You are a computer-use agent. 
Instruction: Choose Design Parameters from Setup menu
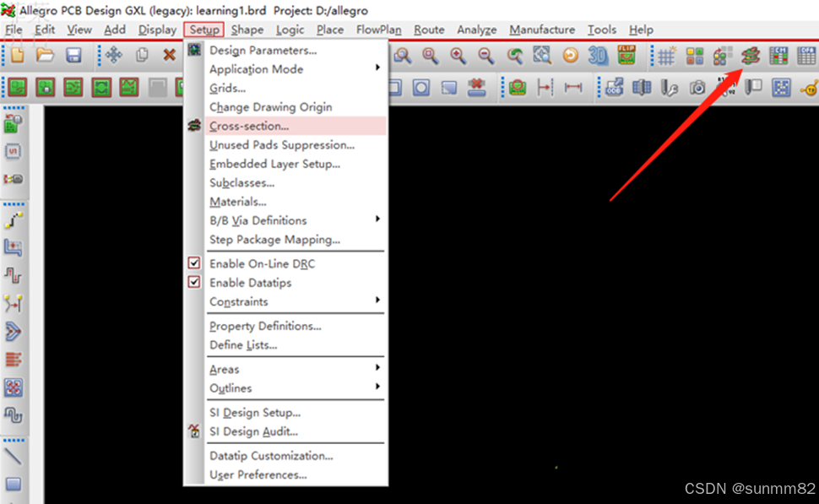[x=296, y=50]
